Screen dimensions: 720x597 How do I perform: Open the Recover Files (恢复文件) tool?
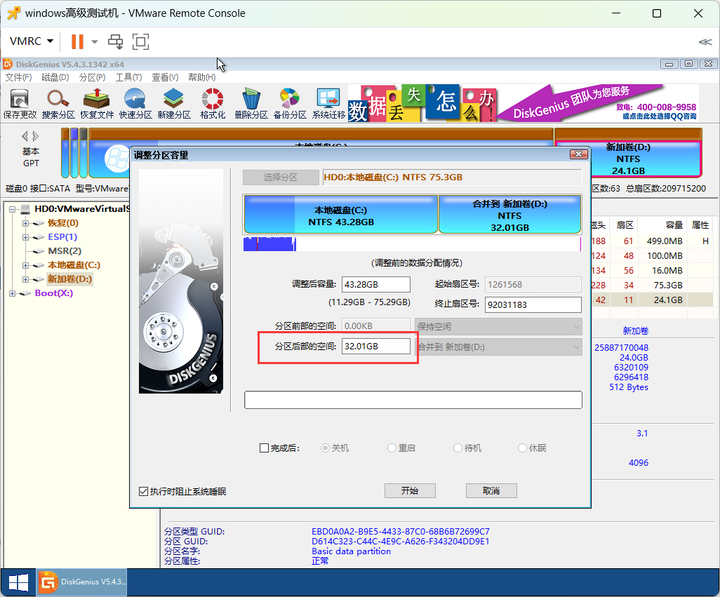pos(97,104)
